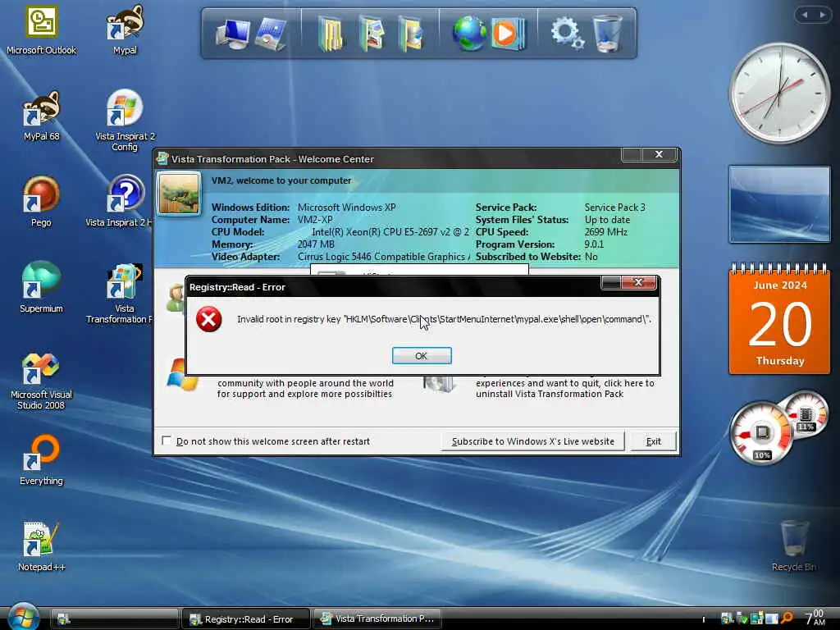Click sidebar previous page arrow
The height and width of the screenshot is (630, 840).
(x=804, y=15)
